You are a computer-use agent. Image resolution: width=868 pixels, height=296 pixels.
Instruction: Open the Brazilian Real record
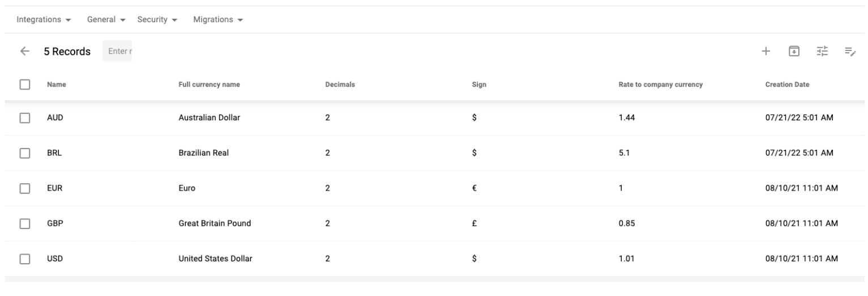point(203,153)
